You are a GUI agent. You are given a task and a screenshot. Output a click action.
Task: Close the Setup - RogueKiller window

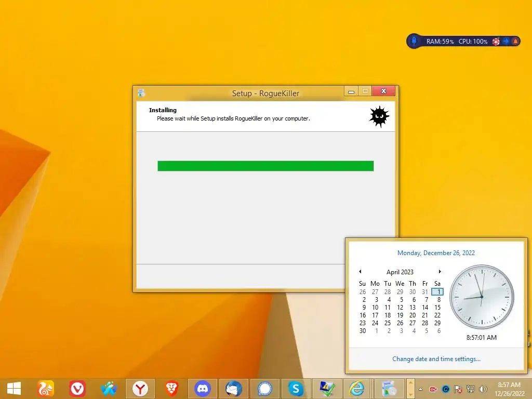click(x=383, y=91)
